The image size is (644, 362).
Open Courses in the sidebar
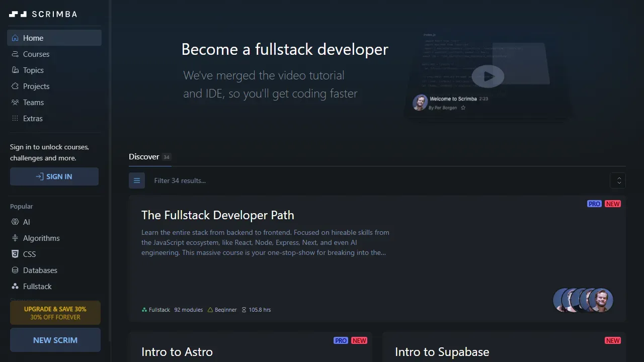click(x=54, y=54)
